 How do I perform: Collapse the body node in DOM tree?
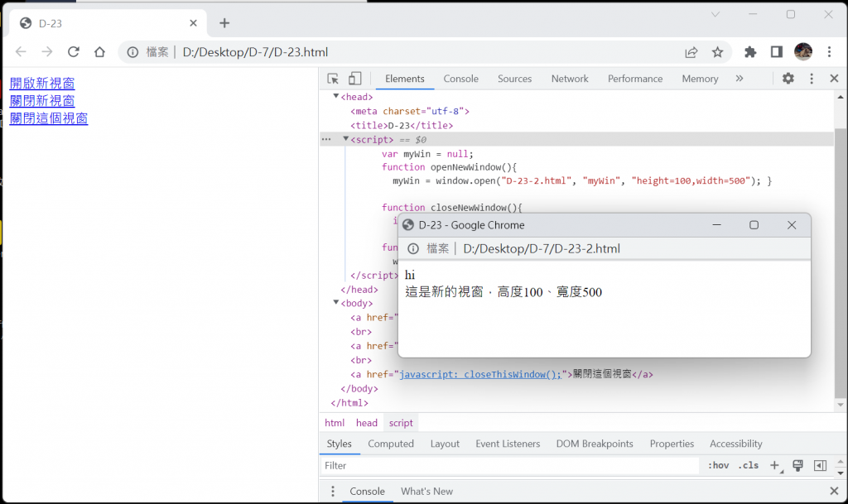(x=336, y=303)
